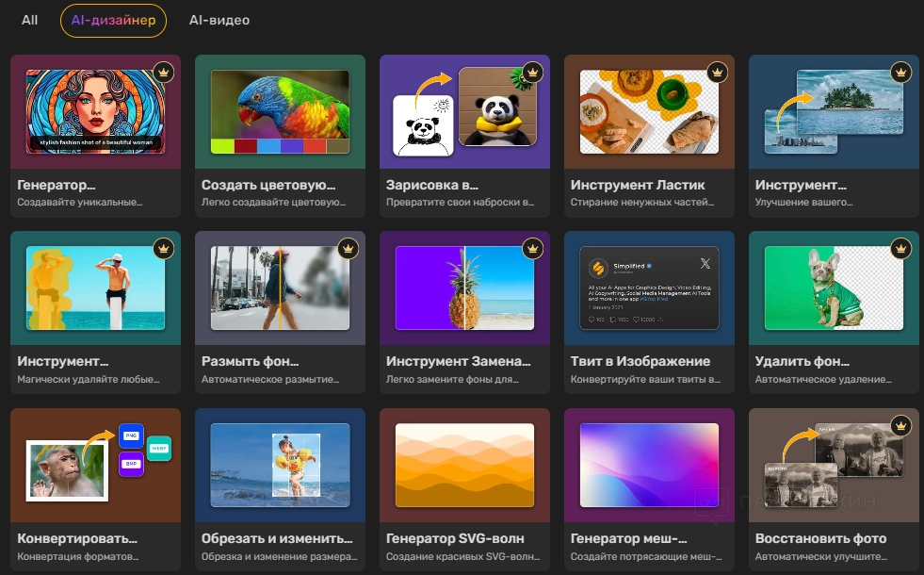Click the crown badge on the beach man removal card

tap(164, 249)
